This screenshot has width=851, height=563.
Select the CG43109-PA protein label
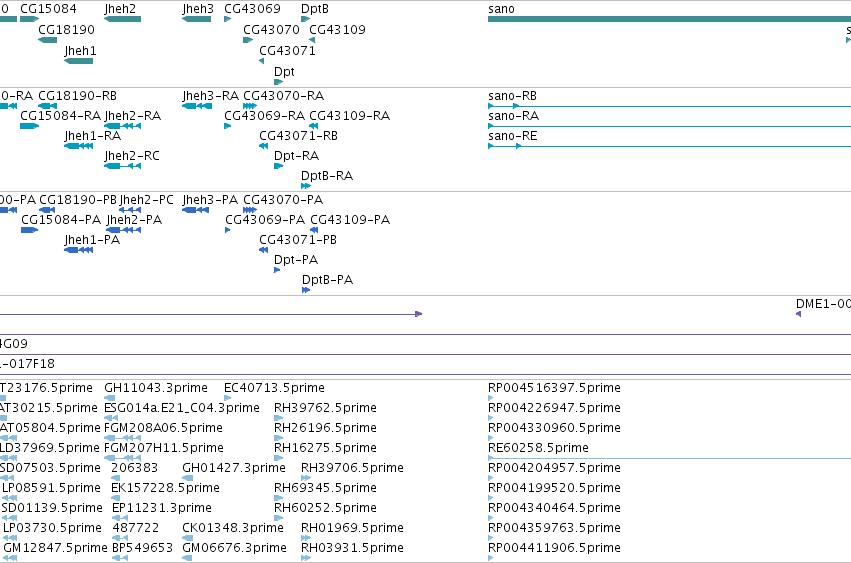pyautogui.click(x=350, y=220)
